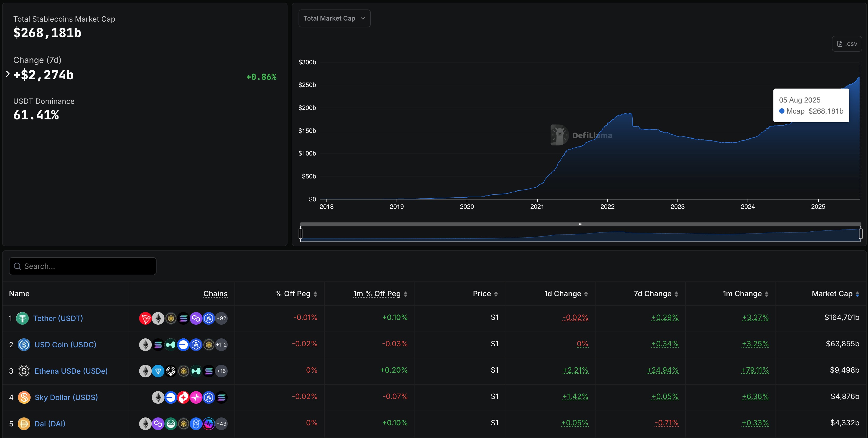
Task: Open the Total Market Cap chart dropdown
Action: 334,18
